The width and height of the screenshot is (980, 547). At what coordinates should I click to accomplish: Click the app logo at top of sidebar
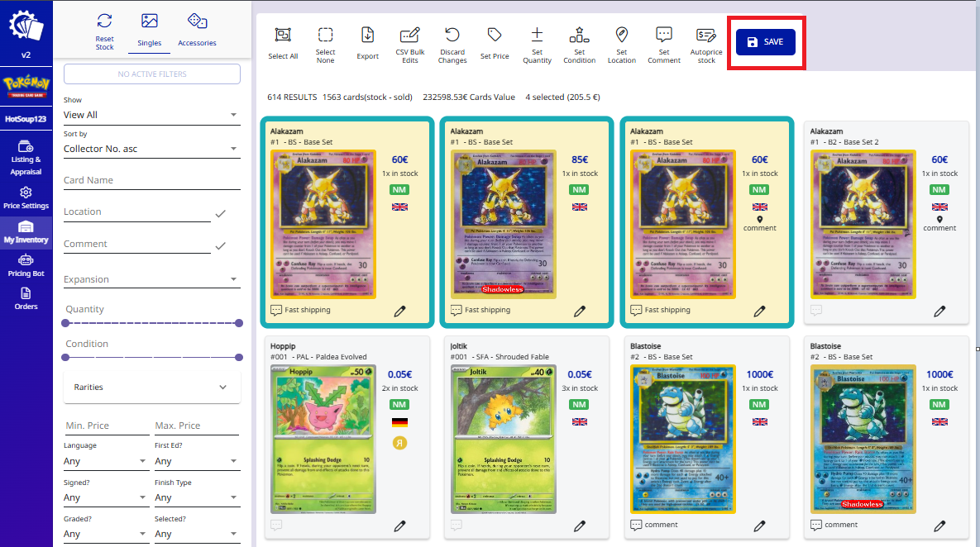point(26,26)
